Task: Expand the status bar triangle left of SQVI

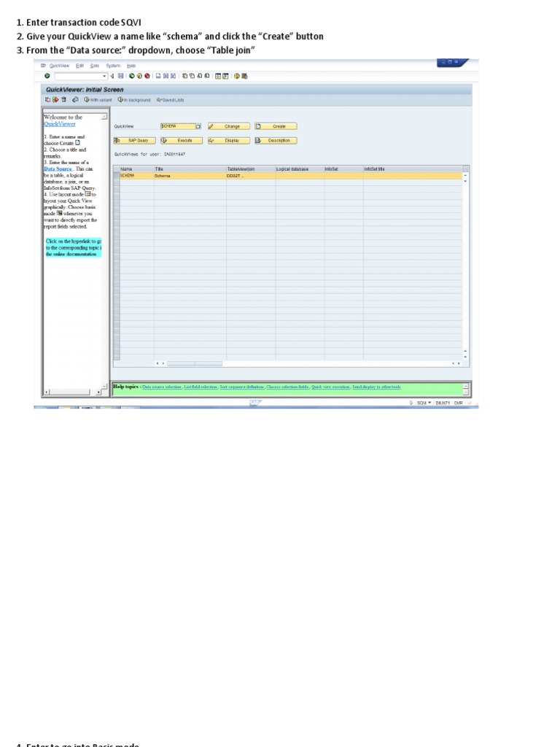Action: pos(411,403)
